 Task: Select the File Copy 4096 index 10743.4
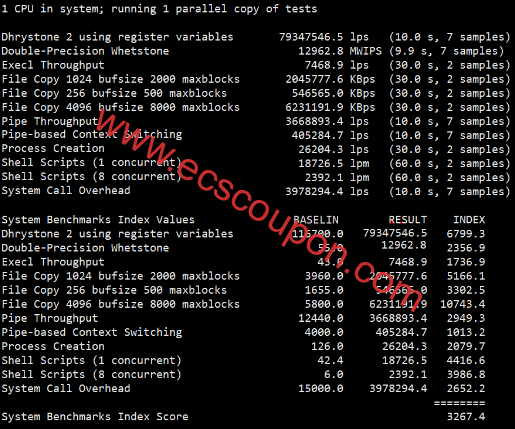[463, 304]
